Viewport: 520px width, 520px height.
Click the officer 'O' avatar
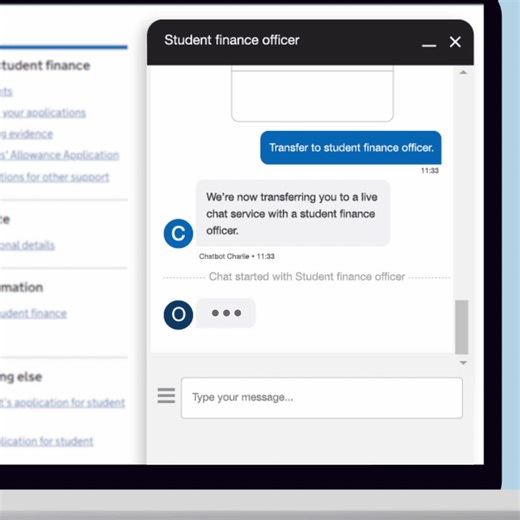coord(178,315)
